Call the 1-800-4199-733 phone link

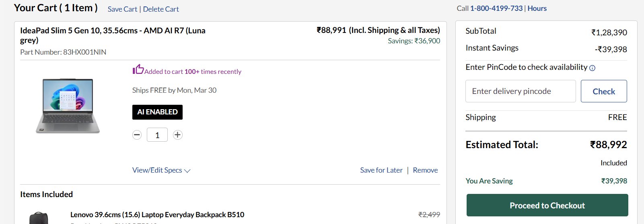496,8
